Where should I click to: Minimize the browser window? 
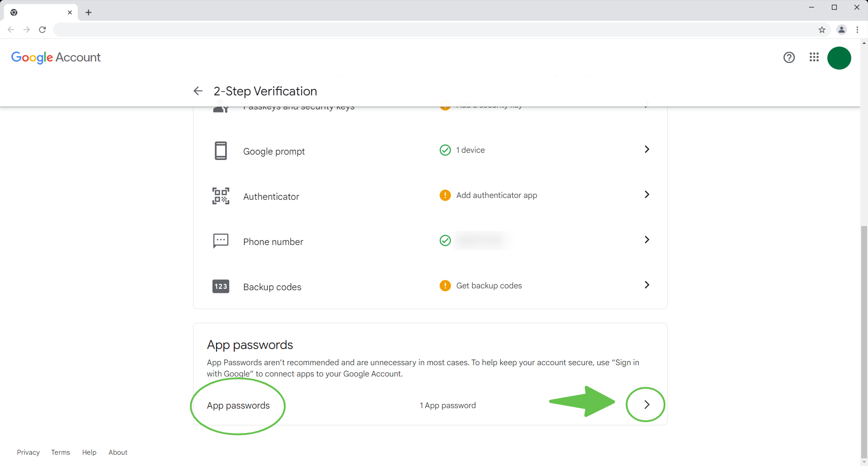(811, 7)
